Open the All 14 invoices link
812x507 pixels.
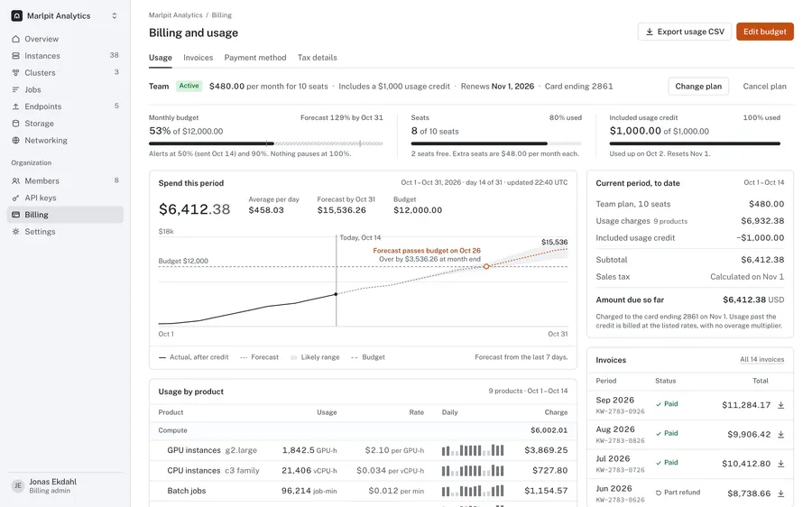coord(761,359)
